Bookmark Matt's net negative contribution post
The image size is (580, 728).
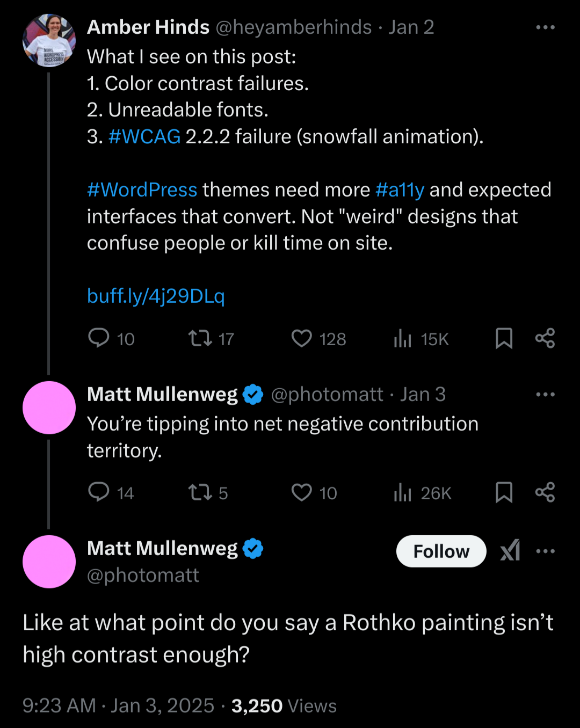click(x=504, y=492)
